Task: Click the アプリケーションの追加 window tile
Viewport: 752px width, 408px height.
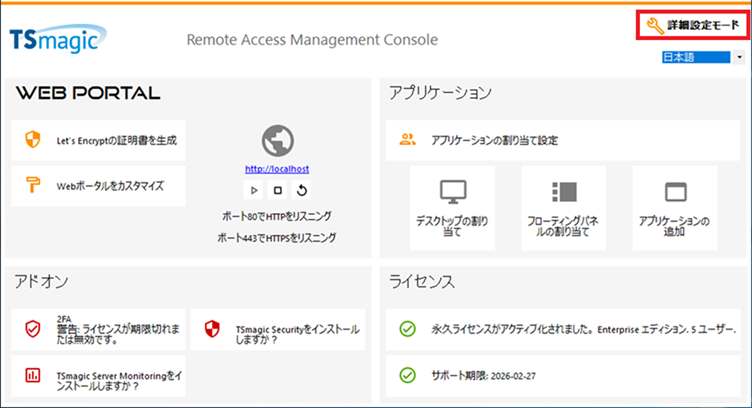Action: pyautogui.click(x=675, y=208)
